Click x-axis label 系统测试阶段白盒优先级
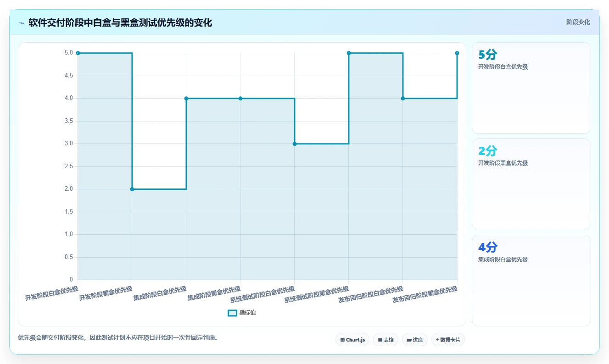This screenshot has height=364, width=609. [263, 295]
